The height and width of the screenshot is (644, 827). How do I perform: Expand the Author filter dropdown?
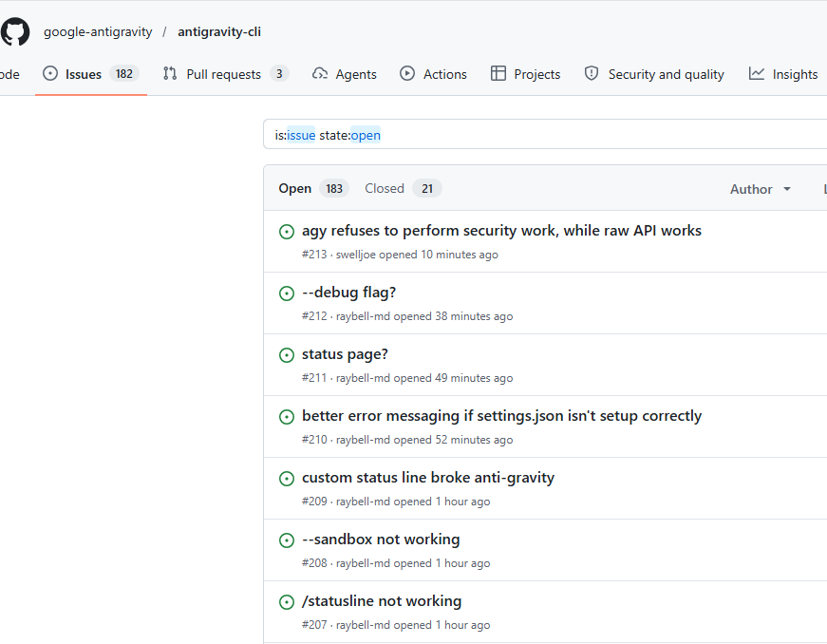[760, 189]
